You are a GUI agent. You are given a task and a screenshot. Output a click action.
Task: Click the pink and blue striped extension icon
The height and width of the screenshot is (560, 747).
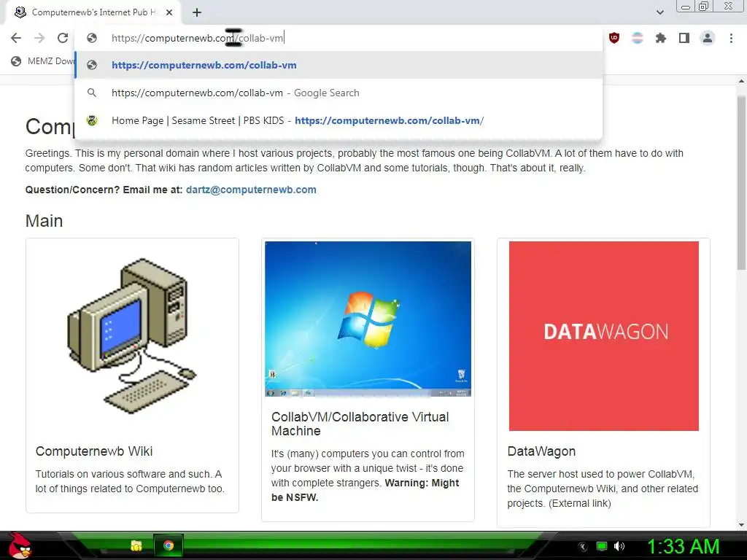[x=638, y=38]
